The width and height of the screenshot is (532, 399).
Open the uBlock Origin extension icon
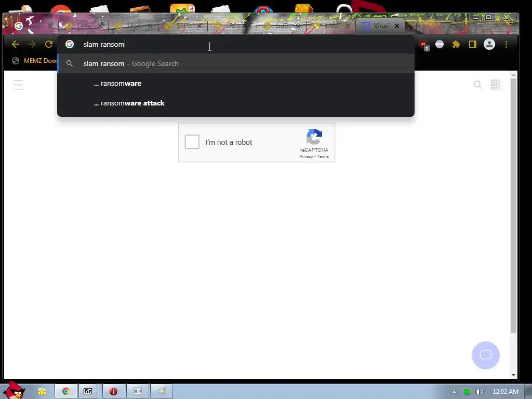coord(423,45)
